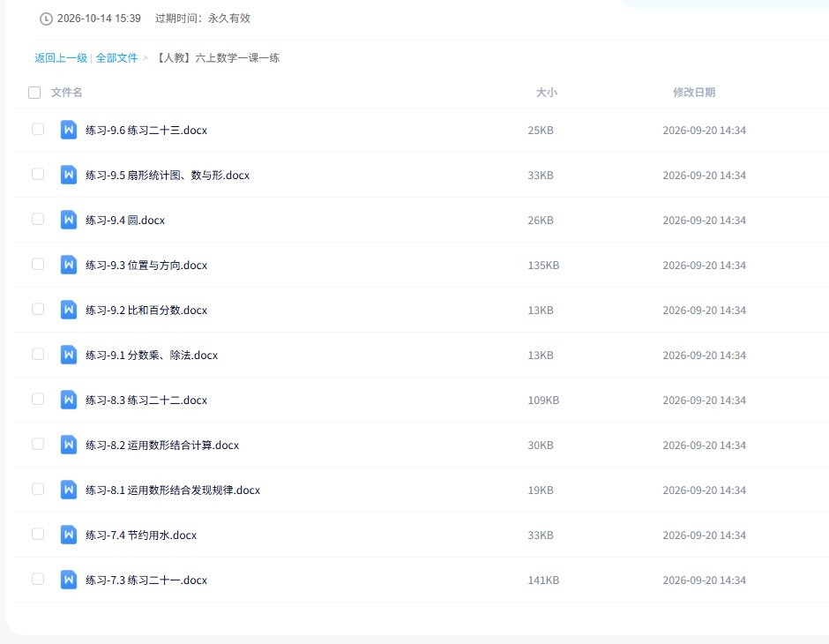The width and height of the screenshot is (829, 644).
Task: Open file 练习-9.4 圆.docx
Action: [x=125, y=220]
